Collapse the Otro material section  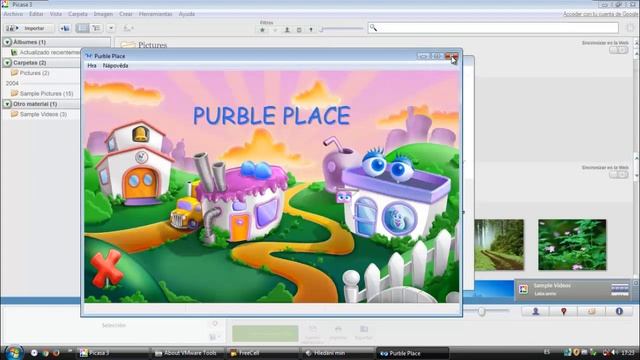click(x=7, y=104)
